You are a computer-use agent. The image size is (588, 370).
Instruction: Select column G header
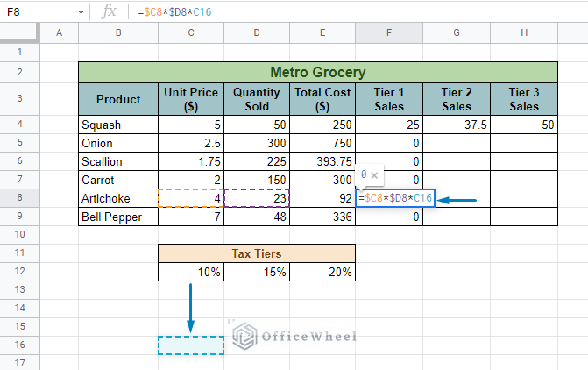tap(457, 33)
